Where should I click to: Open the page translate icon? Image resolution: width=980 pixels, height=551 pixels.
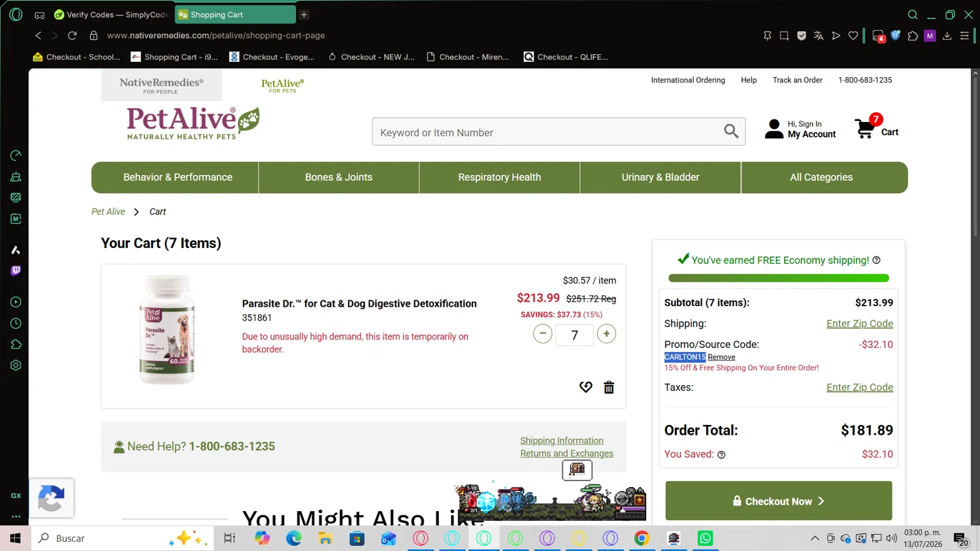tap(819, 36)
